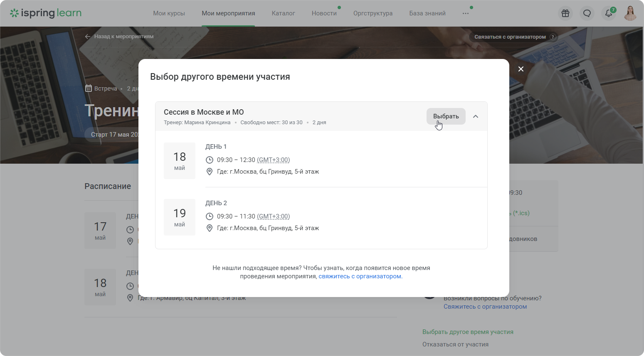
Task: Go back via Назад к мероприятиям
Action: 119,37
